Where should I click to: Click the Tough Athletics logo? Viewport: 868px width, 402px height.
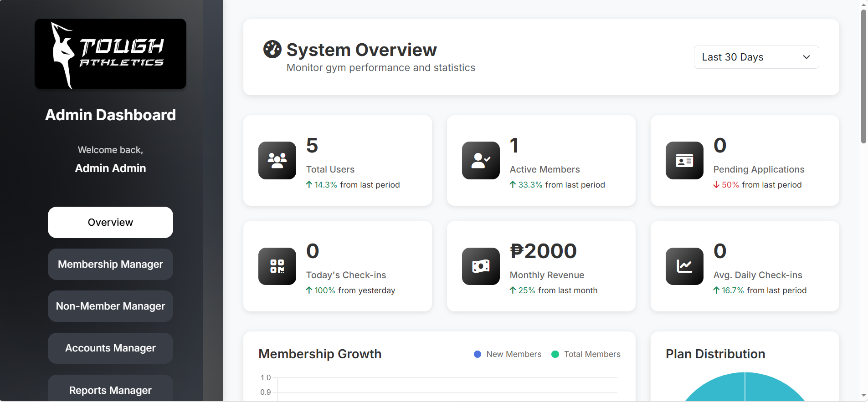pyautogui.click(x=110, y=54)
